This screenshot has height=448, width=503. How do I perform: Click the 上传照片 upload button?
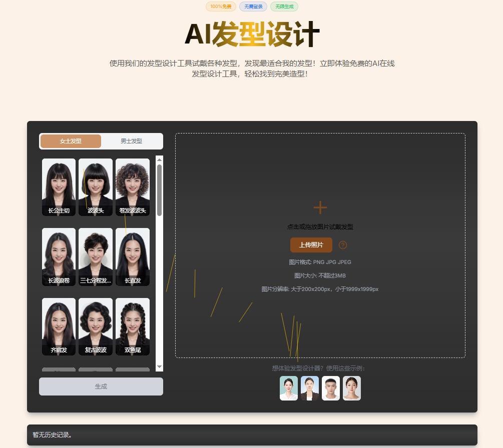311,245
